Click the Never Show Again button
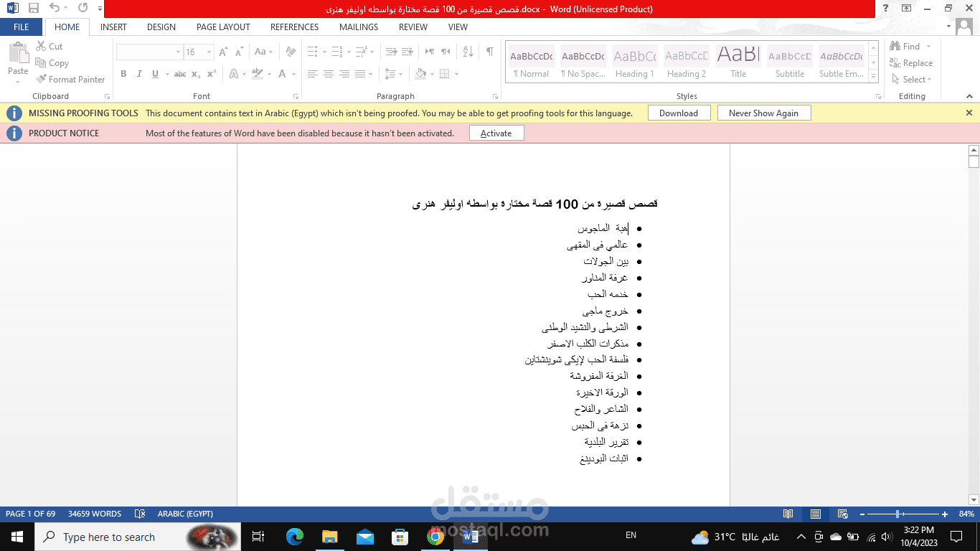Image resolution: width=980 pixels, height=551 pixels. [x=763, y=113]
